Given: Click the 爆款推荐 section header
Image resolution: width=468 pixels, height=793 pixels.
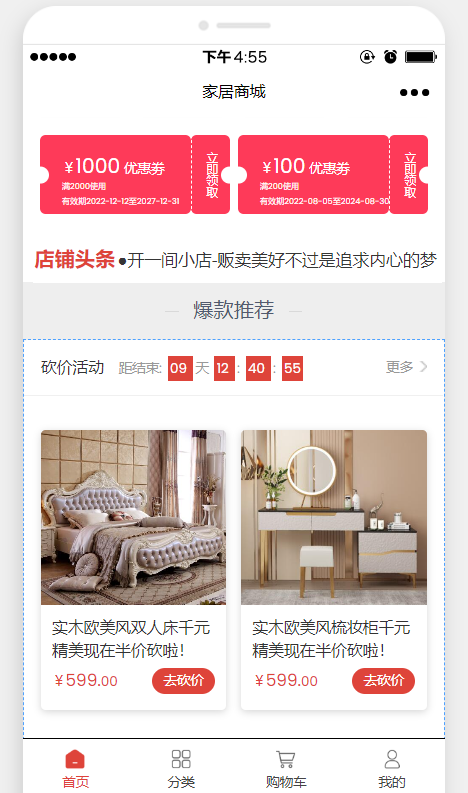Looking at the screenshot, I should tap(234, 310).
